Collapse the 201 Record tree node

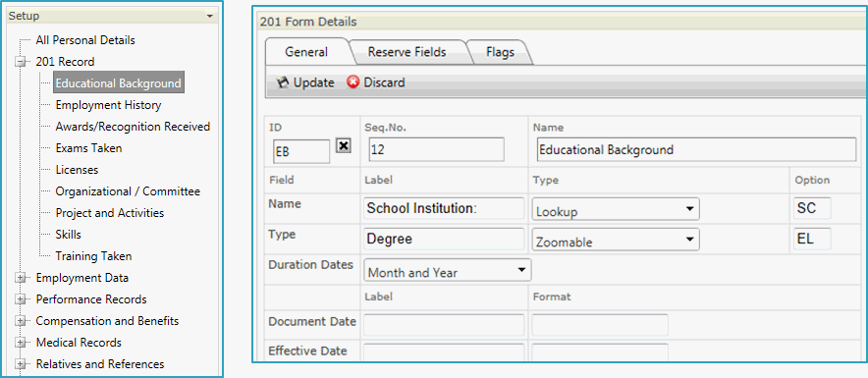[x=21, y=62]
